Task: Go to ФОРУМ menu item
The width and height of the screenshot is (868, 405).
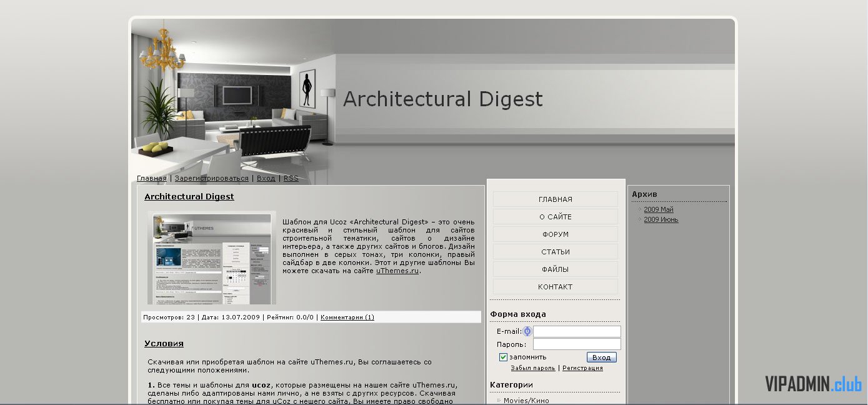Action: [x=556, y=234]
